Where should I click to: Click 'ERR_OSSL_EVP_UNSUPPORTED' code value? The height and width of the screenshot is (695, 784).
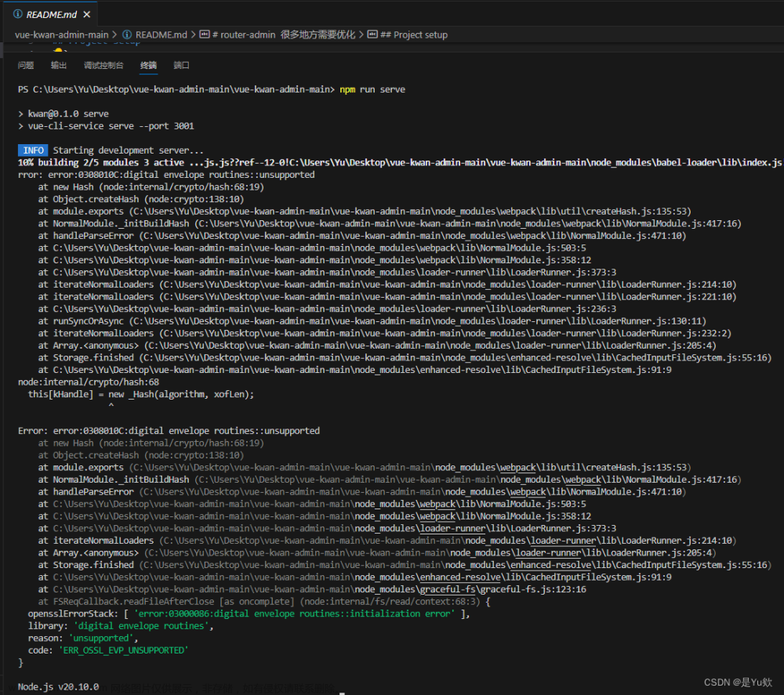[124, 650]
